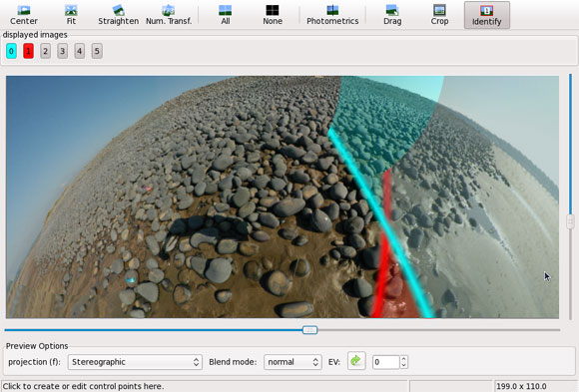Screen dimensions: 579x392
Task: Decrease EV with down stepper arrow
Action: tap(403, 365)
